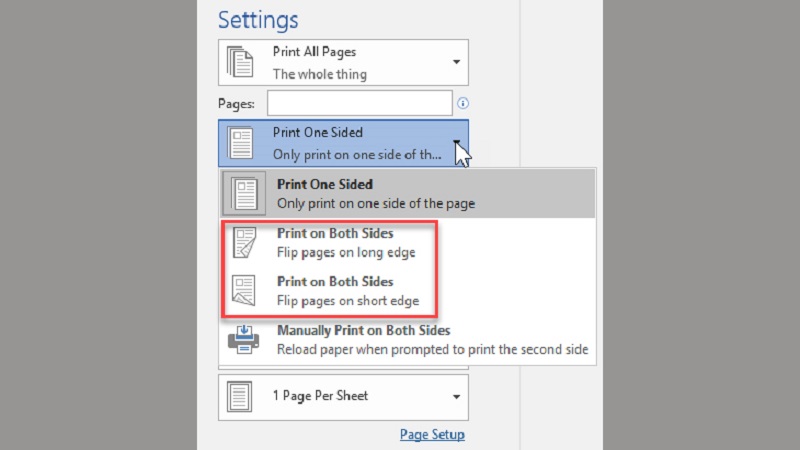Click the Manually Print on Both Sides printer icon

244,339
